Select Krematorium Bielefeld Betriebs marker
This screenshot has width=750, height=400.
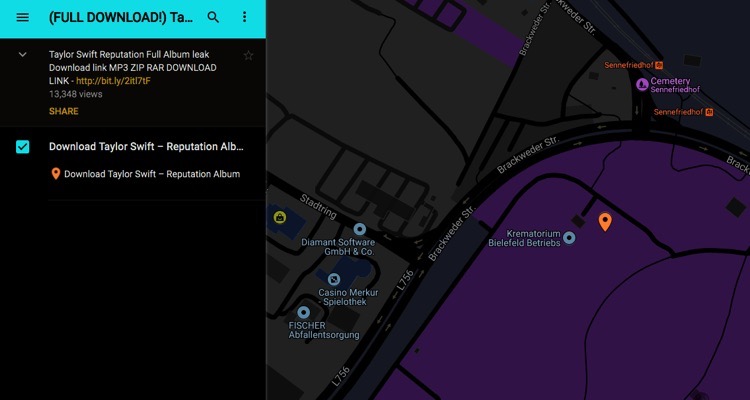[569, 237]
